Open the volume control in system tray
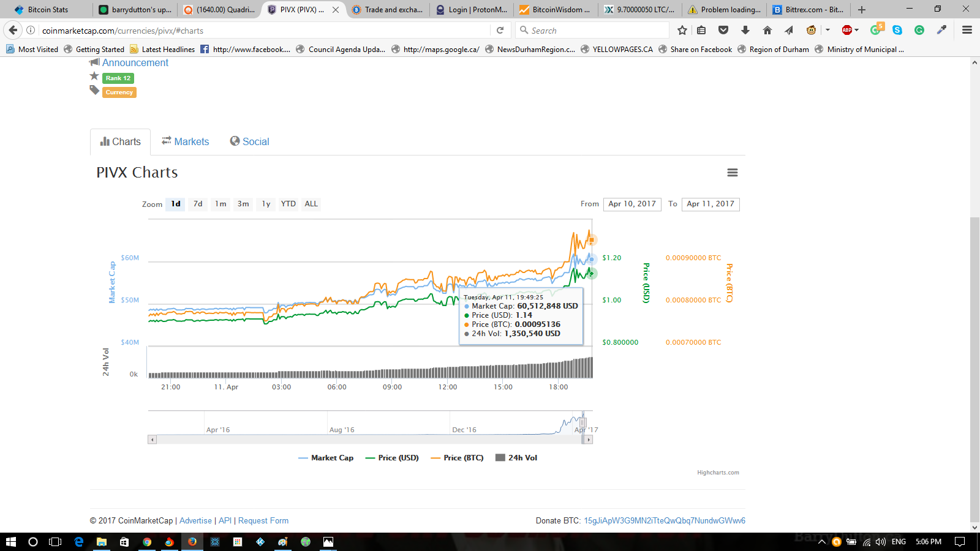 tap(881, 542)
